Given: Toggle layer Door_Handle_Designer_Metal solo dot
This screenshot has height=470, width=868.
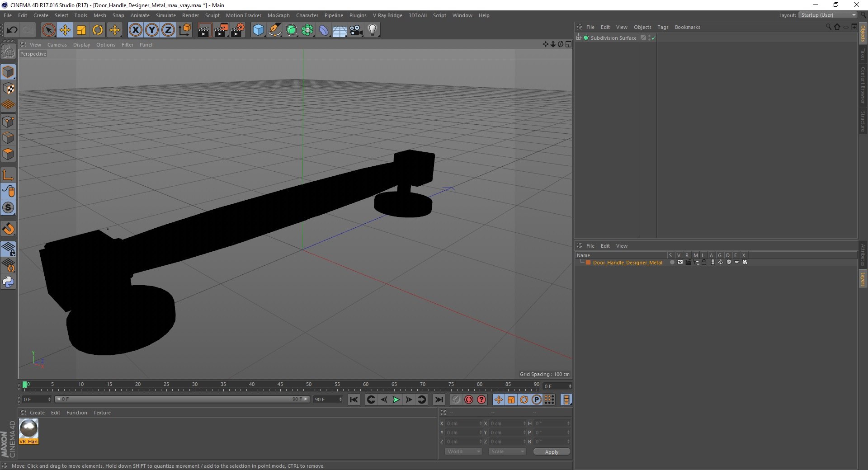Looking at the screenshot, I should (x=672, y=262).
